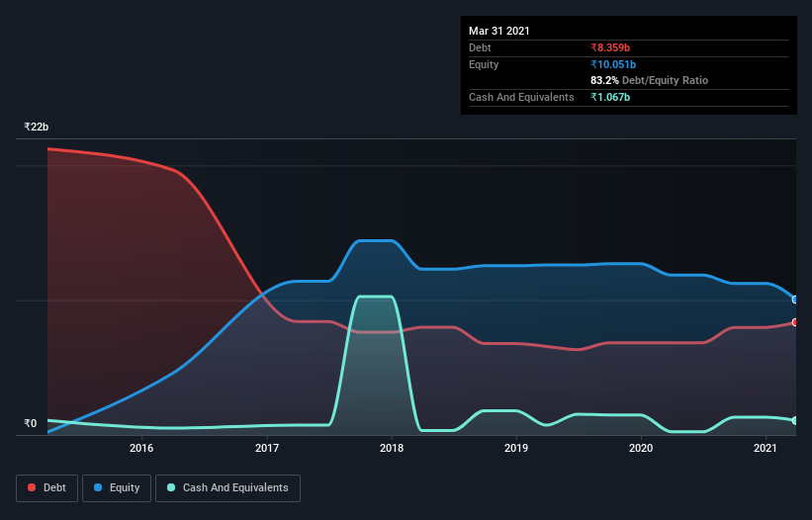The height and width of the screenshot is (520, 812).
Task: Click the 2020 x-axis label
Action: 641,448
